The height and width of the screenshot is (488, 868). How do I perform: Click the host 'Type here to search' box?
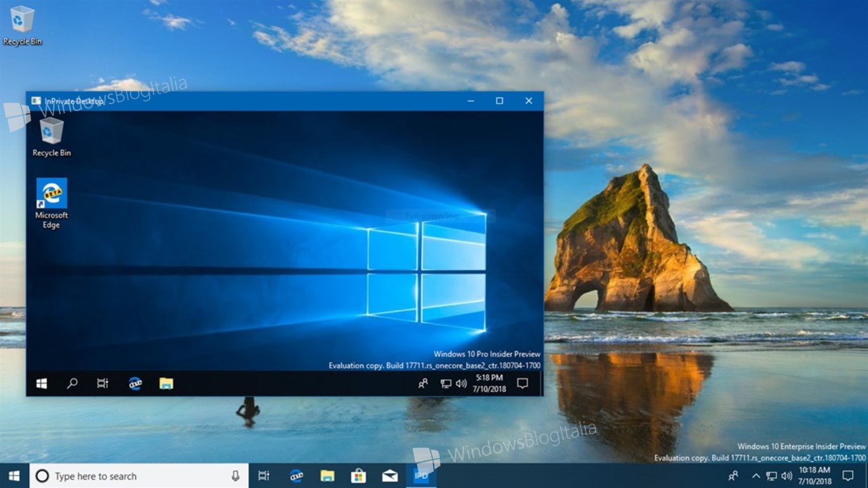click(139, 476)
